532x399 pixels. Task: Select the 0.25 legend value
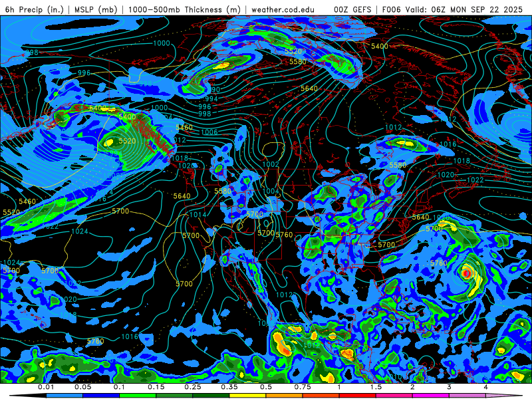tap(193, 387)
